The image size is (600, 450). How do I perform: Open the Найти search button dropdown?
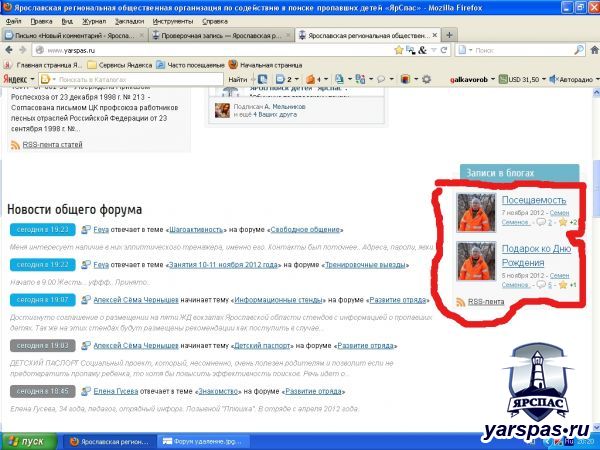[250, 78]
